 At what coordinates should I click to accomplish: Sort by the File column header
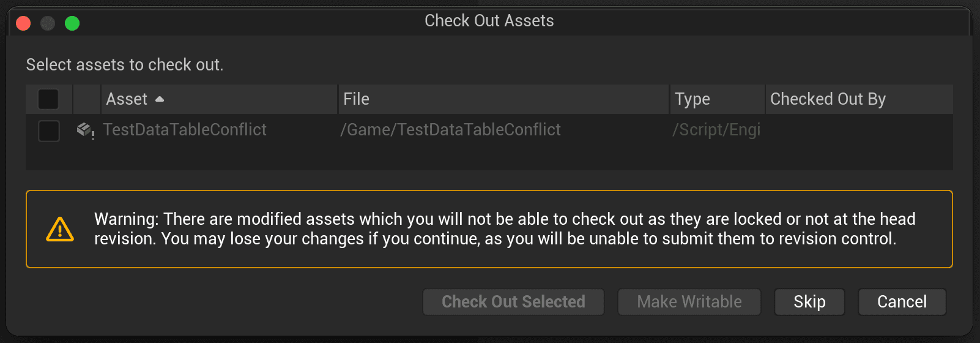pyautogui.click(x=503, y=99)
